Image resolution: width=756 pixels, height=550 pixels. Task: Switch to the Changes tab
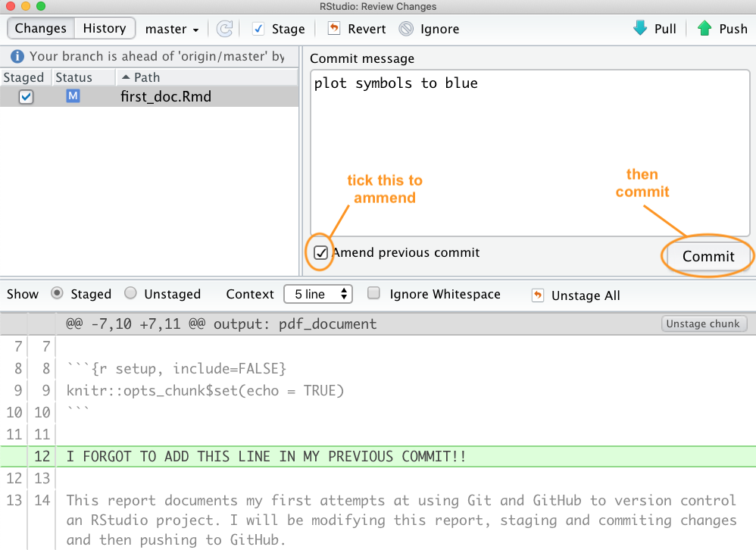(41, 28)
